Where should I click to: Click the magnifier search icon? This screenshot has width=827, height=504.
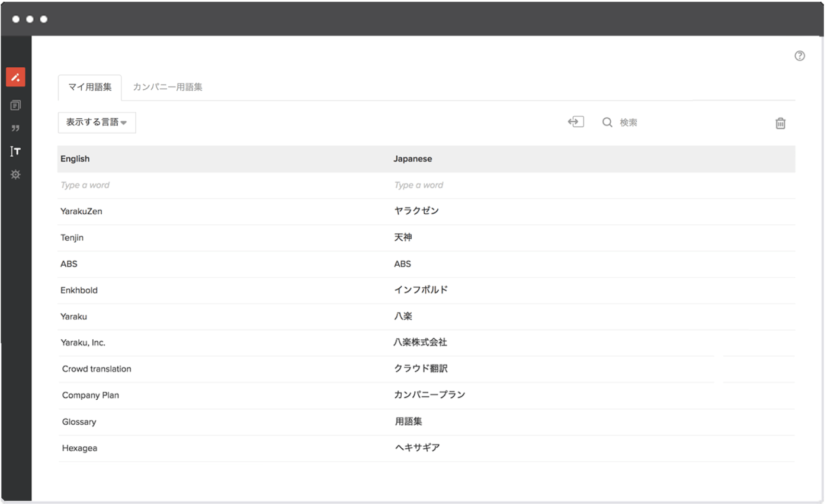(607, 123)
